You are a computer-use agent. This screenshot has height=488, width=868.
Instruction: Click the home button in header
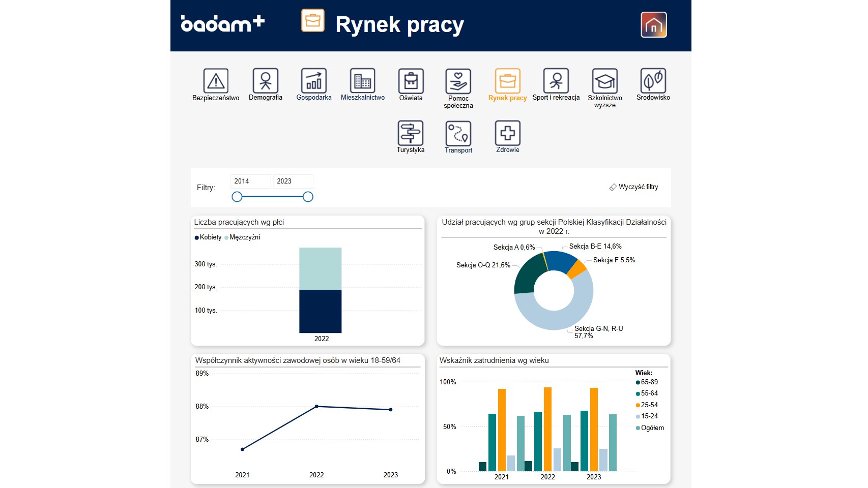click(x=653, y=25)
